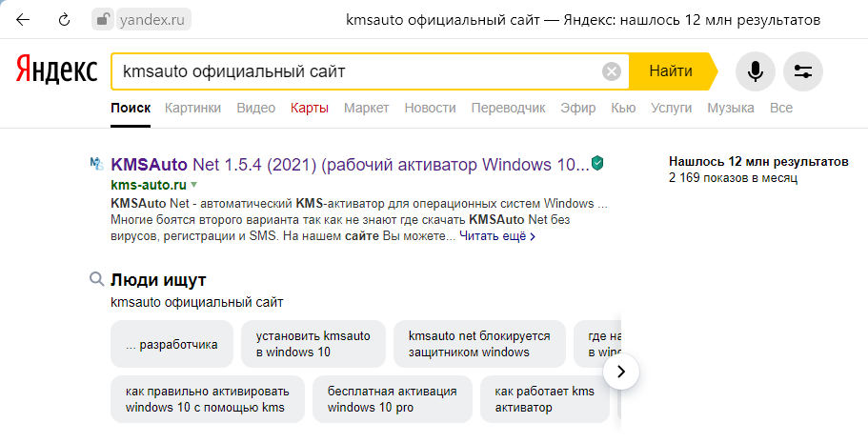Click the site favicon beside the KMSAuto result

click(x=97, y=163)
